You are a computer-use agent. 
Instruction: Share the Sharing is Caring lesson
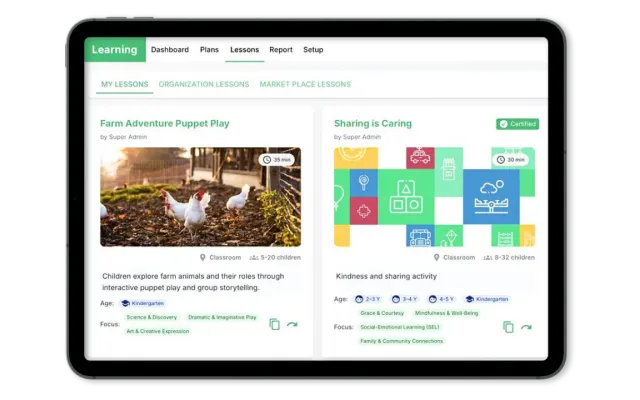click(526, 327)
